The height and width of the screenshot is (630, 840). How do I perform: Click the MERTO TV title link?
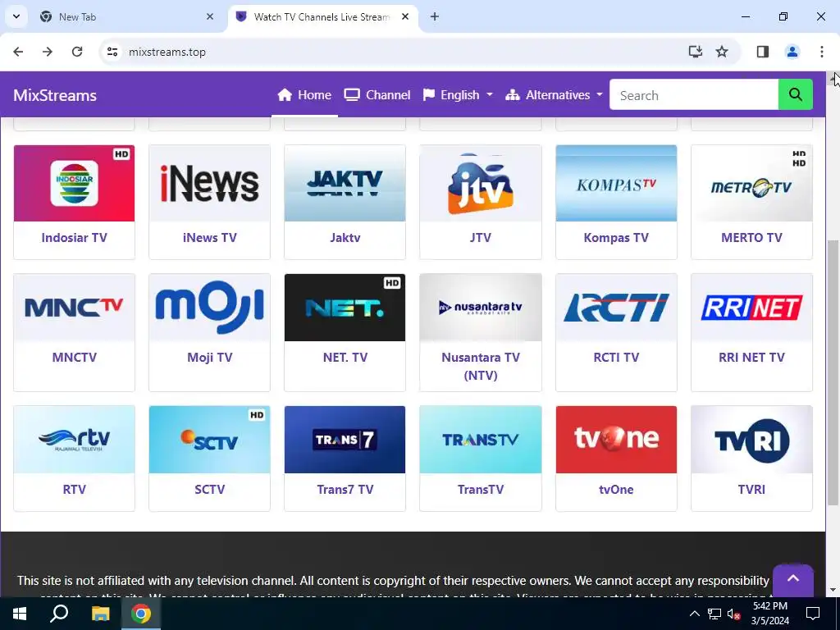(x=751, y=237)
